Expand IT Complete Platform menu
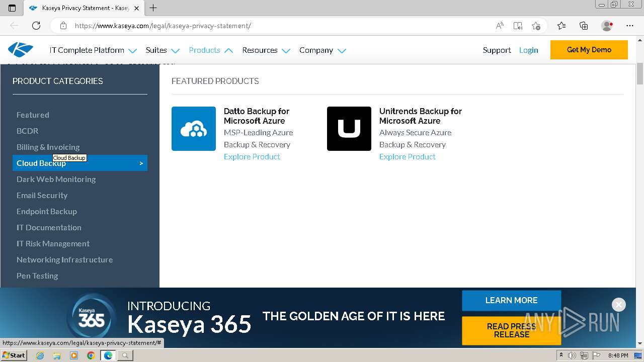This screenshot has height=362, width=644. [93, 50]
